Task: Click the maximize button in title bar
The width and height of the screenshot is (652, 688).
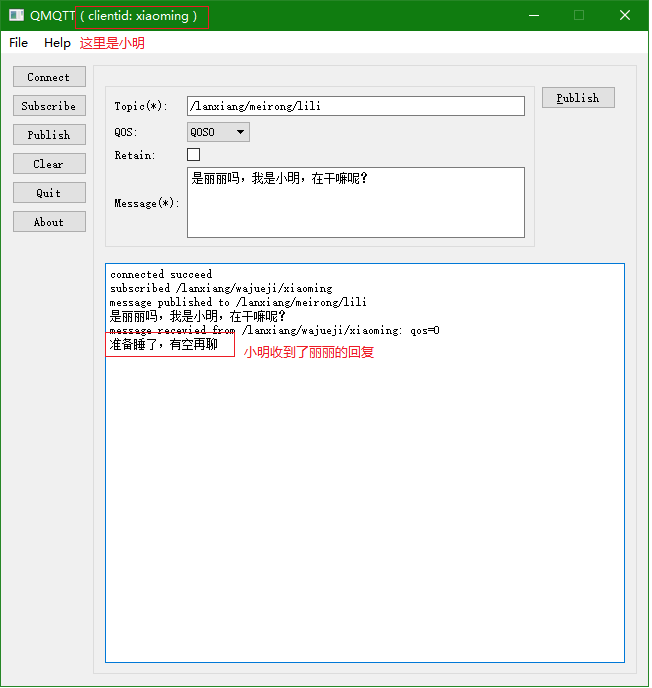Action: point(579,15)
